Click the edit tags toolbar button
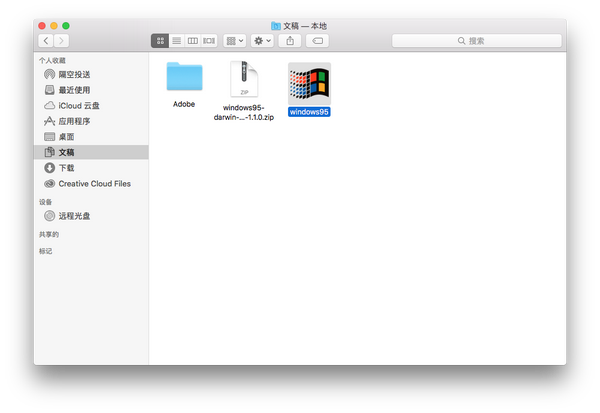600x413 pixels. 317,41
